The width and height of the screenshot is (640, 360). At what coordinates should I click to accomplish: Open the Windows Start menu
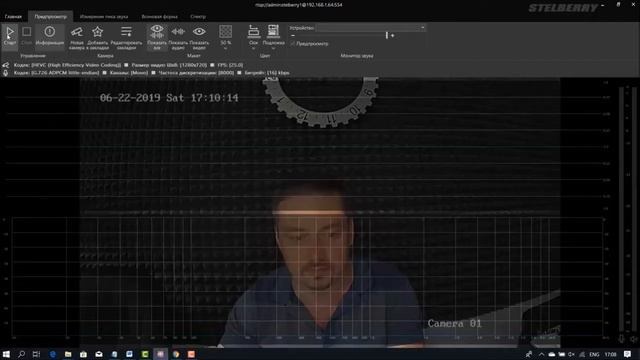(6, 354)
